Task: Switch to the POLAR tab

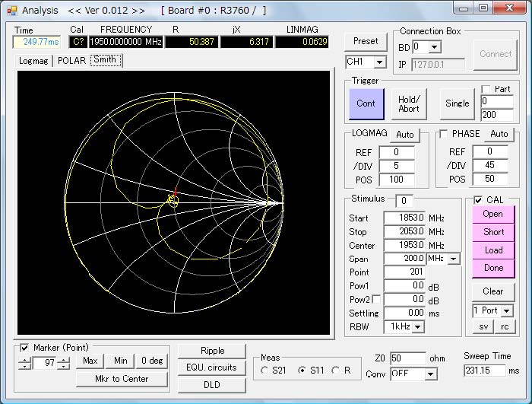Action: (x=72, y=61)
